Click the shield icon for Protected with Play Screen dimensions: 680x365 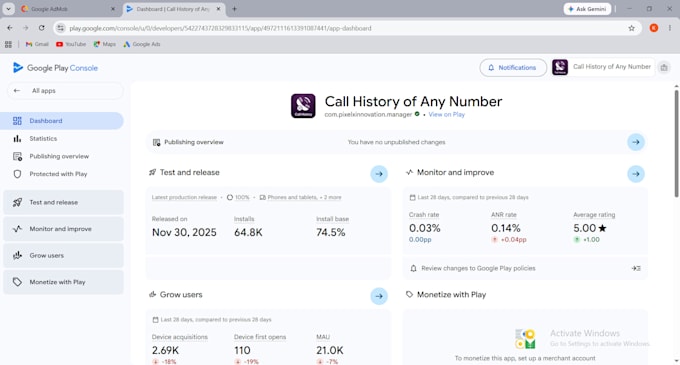(x=17, y=174)
